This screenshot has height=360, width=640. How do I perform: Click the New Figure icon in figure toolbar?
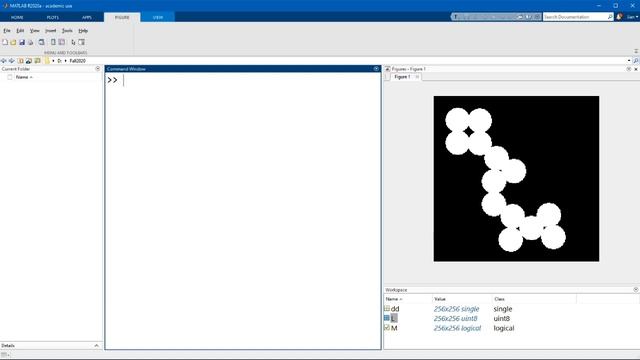pos(5,42)
